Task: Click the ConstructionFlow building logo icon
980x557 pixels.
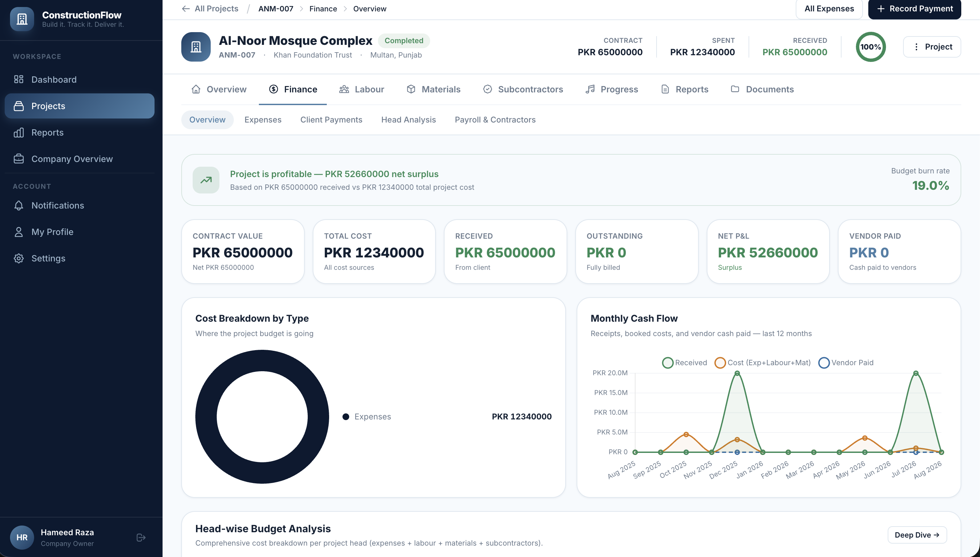Action: [22, 19]
